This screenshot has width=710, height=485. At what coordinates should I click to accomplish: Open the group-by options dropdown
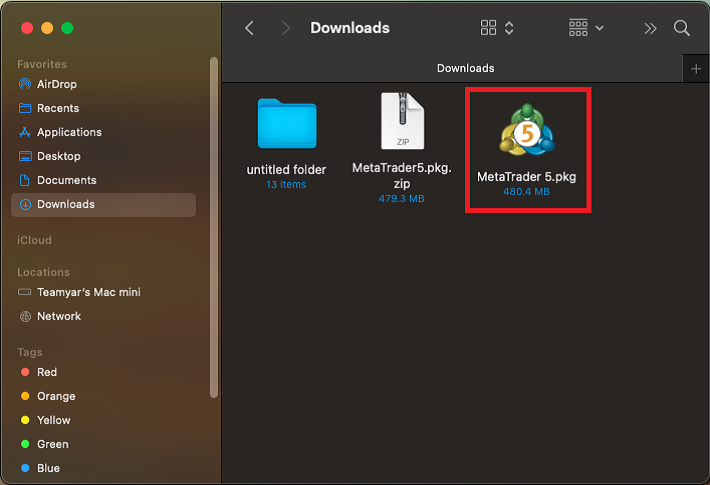pyautogui.click(x=586, y=28)
